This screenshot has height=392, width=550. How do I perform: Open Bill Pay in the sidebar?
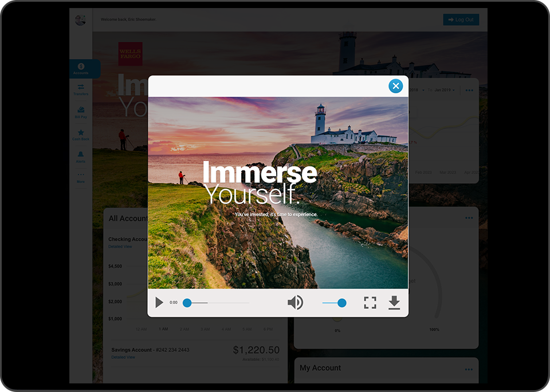(x=81, y=113)
